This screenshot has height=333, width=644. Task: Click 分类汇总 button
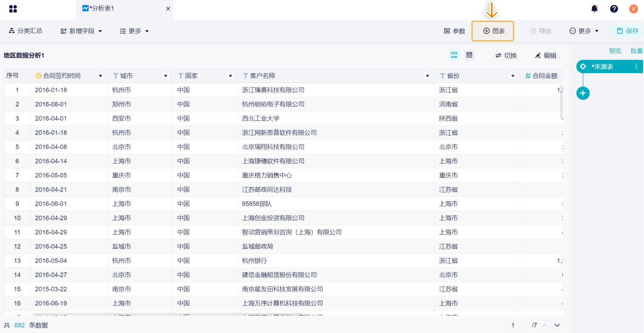(26, 31)
